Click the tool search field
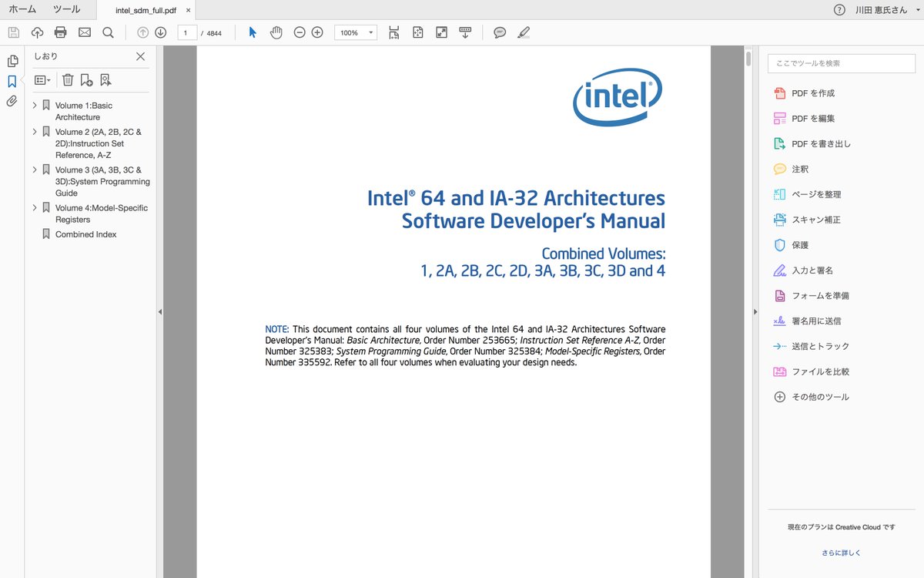 (840, 63)
